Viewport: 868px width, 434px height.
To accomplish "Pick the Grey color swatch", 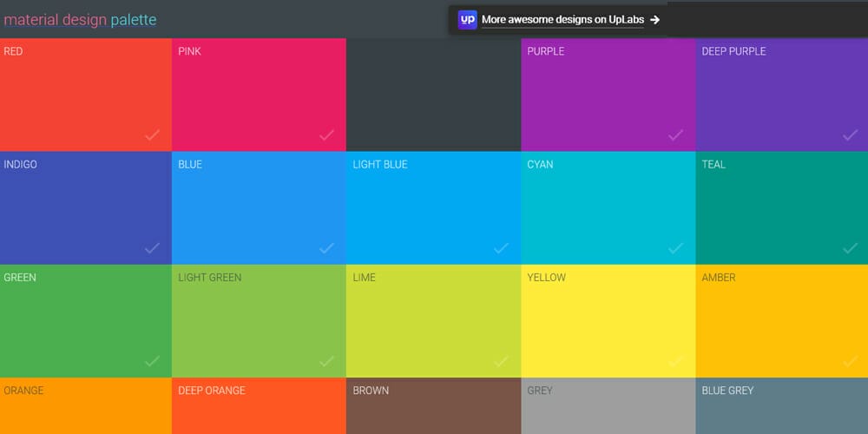I will click(608, 405).
